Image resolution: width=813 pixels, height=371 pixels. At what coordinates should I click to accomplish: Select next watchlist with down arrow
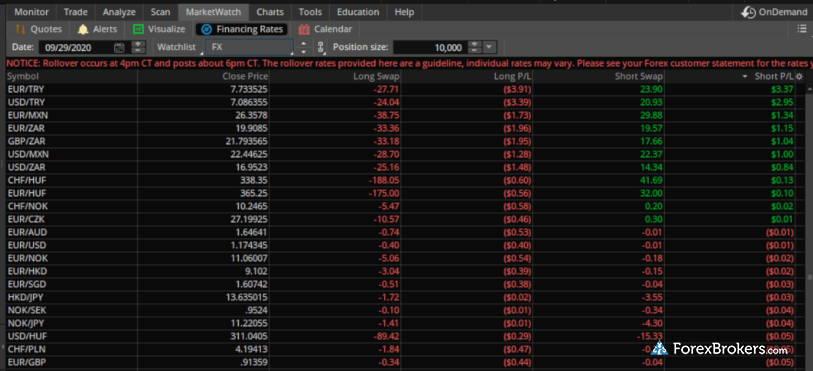(303, 51)
